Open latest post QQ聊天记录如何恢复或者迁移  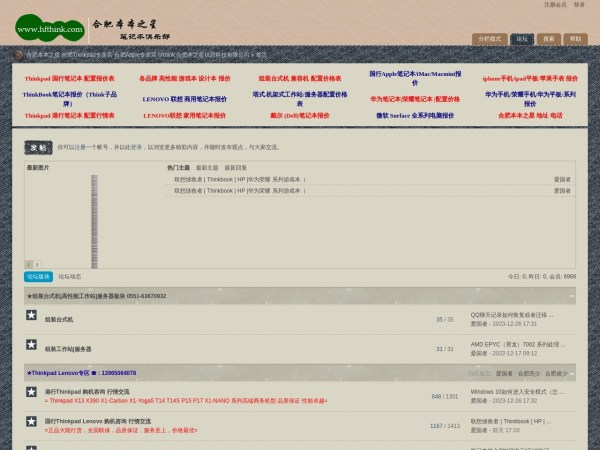(512, 315)
